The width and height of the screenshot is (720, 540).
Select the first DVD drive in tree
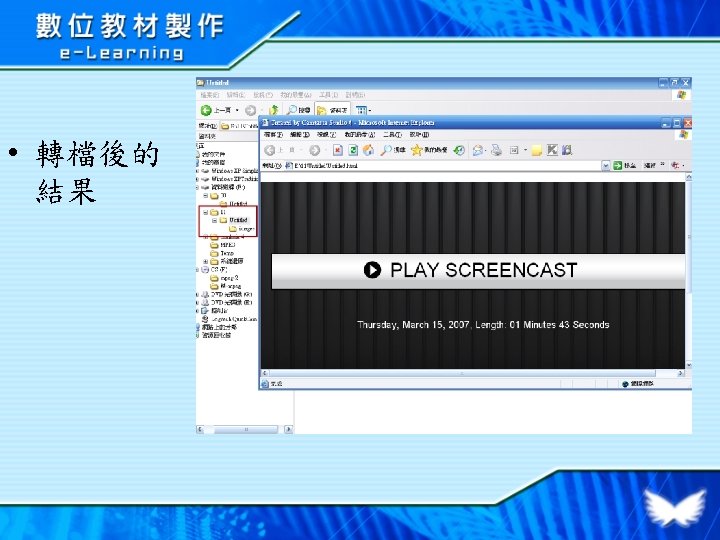[x=227, y=294]
